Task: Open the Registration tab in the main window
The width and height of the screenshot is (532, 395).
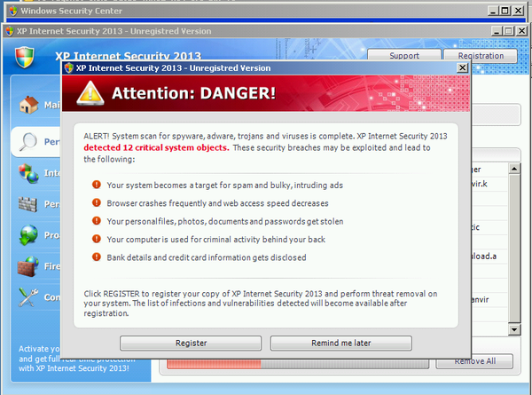Action: (x=481, y=56)
